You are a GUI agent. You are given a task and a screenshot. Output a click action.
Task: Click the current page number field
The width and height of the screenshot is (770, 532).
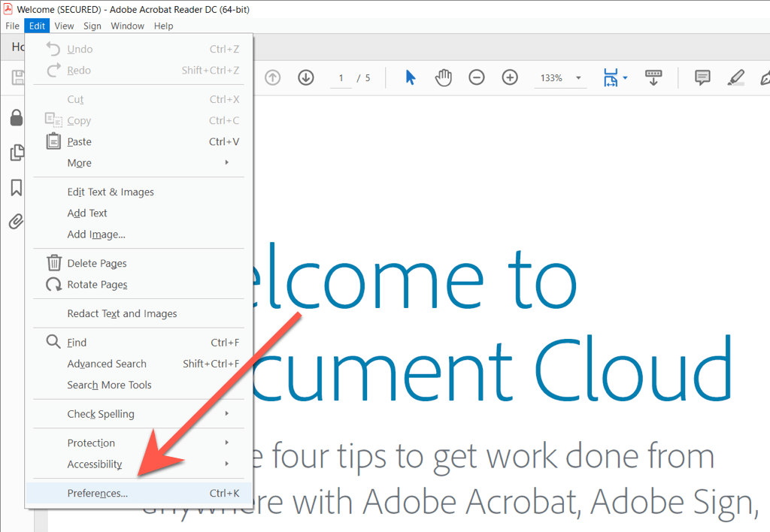coord(341,78)
